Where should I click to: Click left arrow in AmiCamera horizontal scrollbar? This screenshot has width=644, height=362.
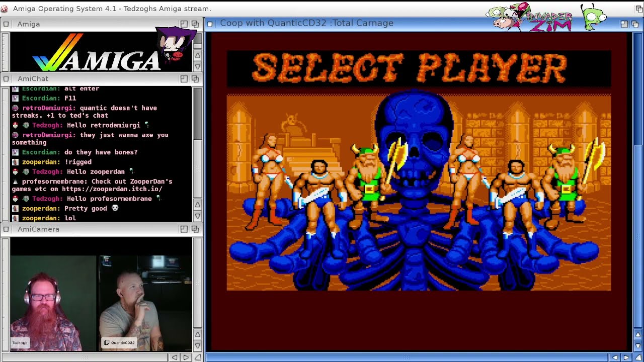coord(174,357)
